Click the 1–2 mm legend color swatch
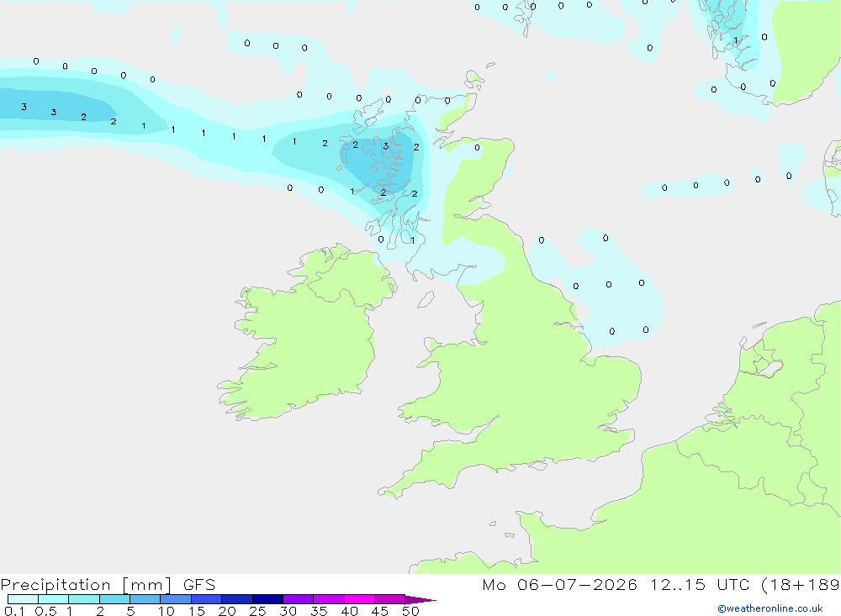The height and width of the screenshot is (616, 841). point(83,599)
